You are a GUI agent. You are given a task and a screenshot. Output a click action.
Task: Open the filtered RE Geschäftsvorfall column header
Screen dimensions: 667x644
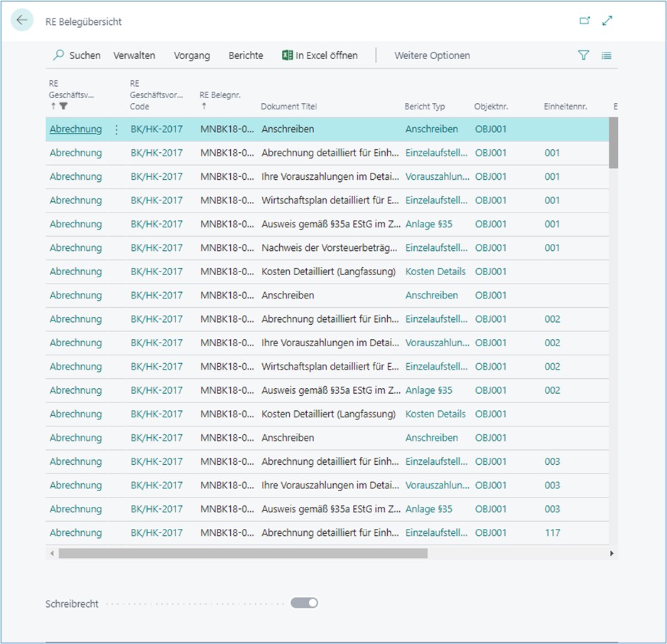72,95
